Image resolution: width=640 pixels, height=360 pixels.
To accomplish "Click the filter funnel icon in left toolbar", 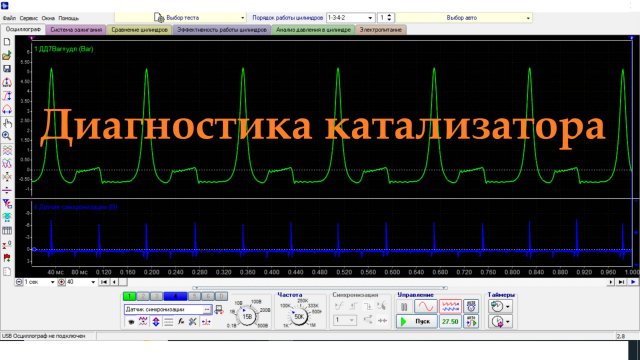I will coord(7,204).
